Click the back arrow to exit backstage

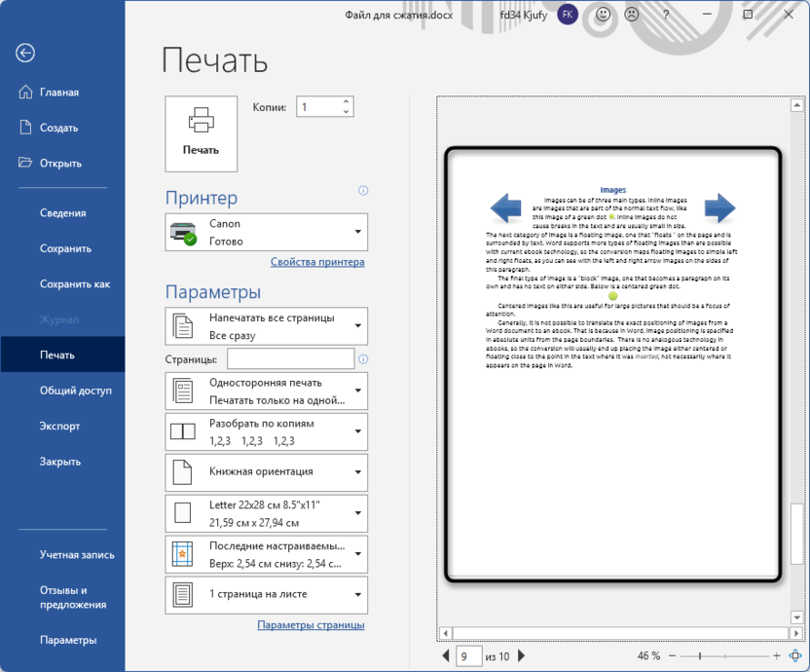pyautogui.click(x=25, y=54)
